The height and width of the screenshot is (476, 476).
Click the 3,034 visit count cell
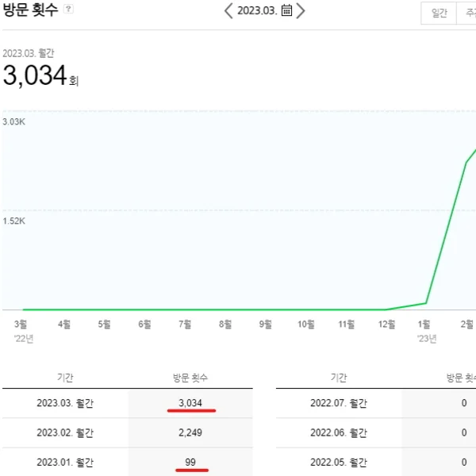(x=190, y=403)
